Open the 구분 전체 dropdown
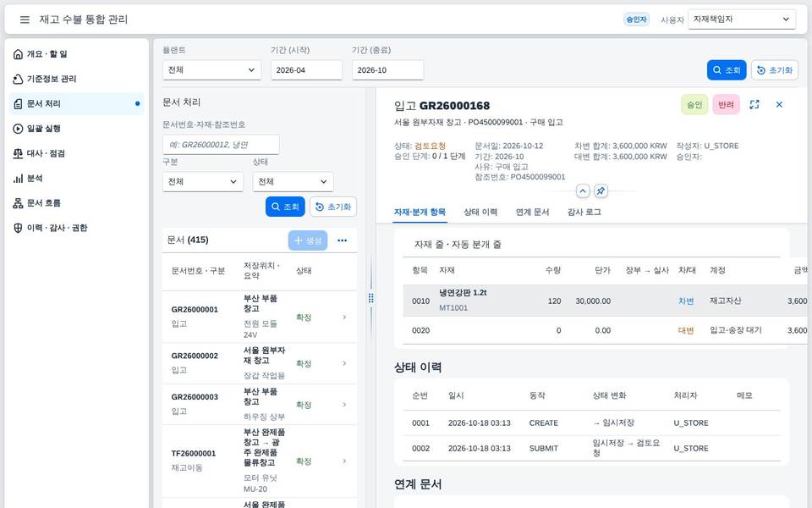 (203, 182)
